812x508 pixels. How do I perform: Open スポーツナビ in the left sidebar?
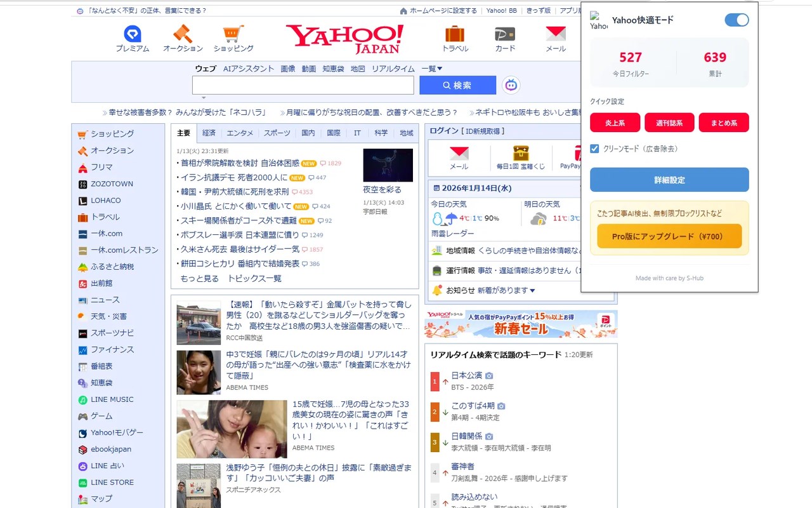click(x=112, y=333)
